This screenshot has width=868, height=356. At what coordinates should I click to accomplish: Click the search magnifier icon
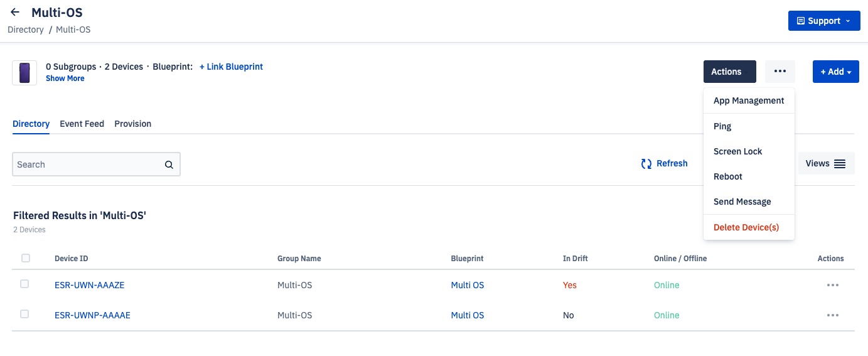click(x=169, y=165)
